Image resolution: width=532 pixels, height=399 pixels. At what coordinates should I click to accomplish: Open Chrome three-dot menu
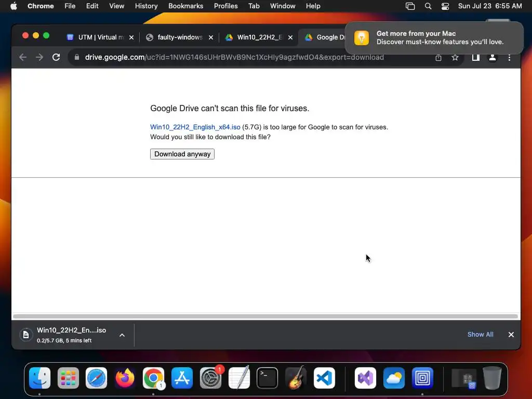point(509,58)
